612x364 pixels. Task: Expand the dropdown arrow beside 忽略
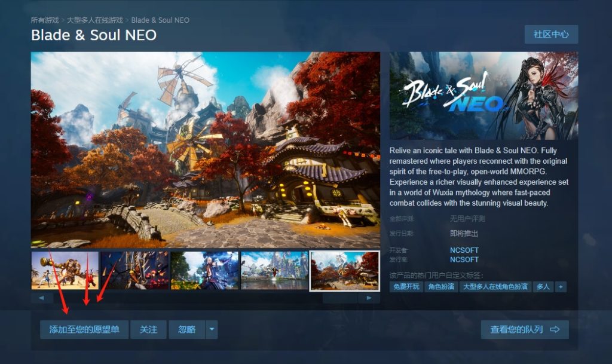click(x=212, y=330)
